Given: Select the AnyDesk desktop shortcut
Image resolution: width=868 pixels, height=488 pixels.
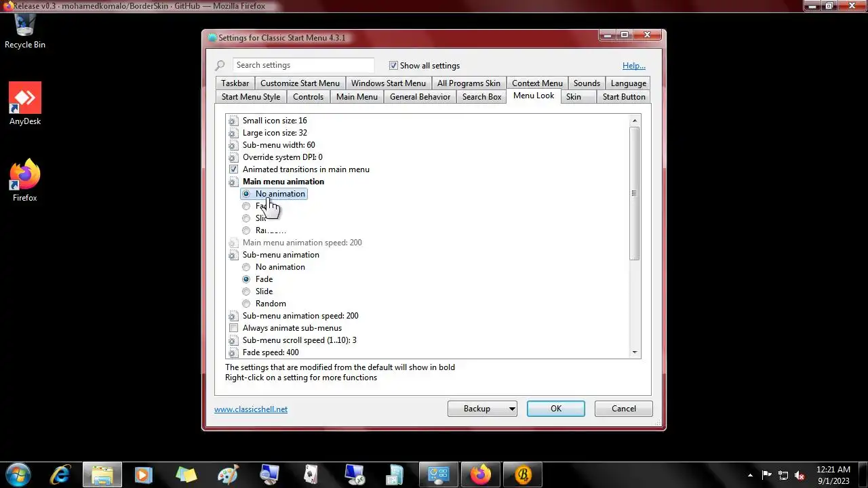Looking at the screenshot, I should (x=25, y=104).
